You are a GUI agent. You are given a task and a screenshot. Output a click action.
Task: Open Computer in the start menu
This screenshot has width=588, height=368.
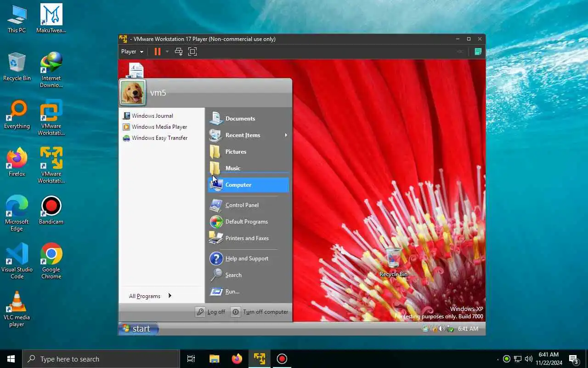point(249,185)
